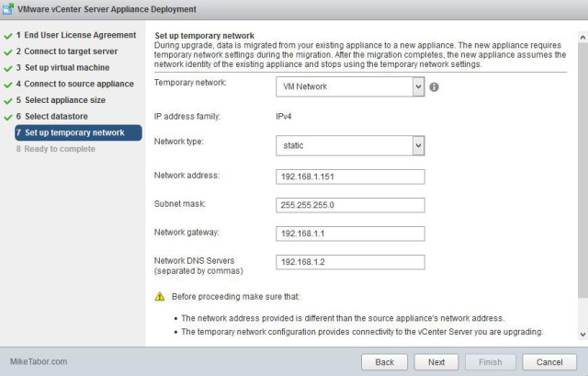Click the vCenter deployment title bar icon

(x=8, y=9)
